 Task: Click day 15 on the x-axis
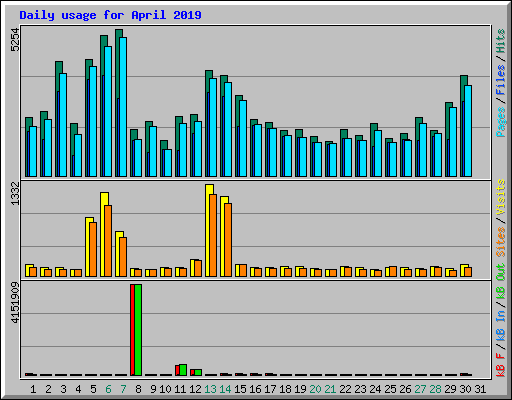(240, 389)
